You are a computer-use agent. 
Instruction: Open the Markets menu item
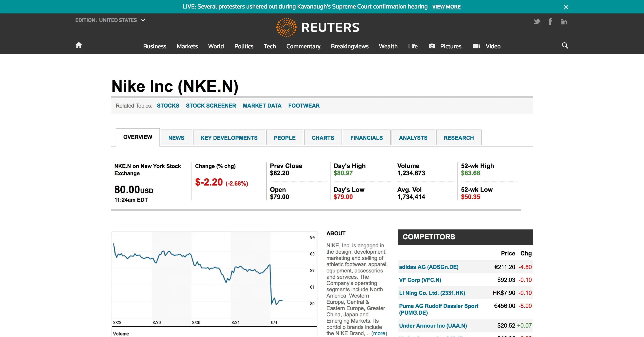(x=187, y=46)
